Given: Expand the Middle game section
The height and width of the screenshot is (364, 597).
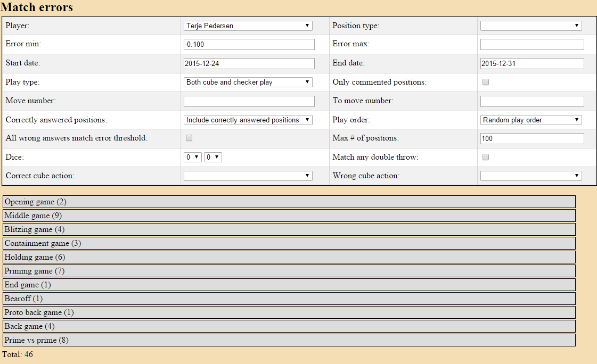Looking at the screenshot, I should click(289, 216).
